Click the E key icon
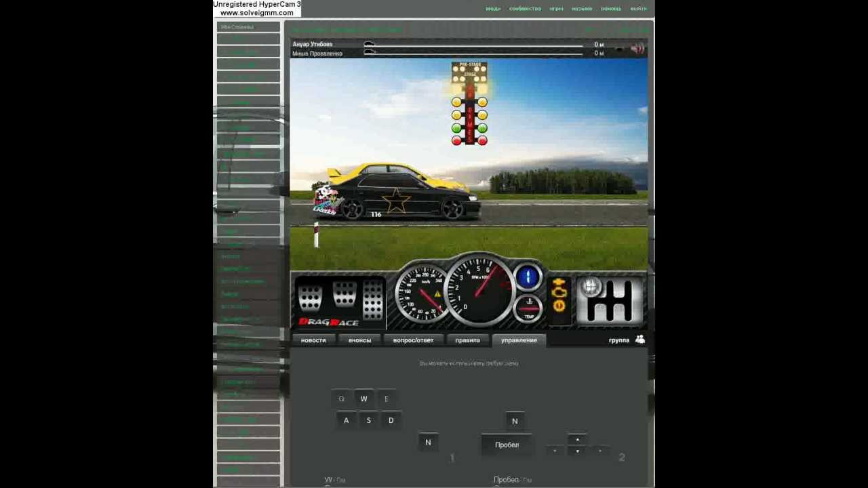 (386, 399)
